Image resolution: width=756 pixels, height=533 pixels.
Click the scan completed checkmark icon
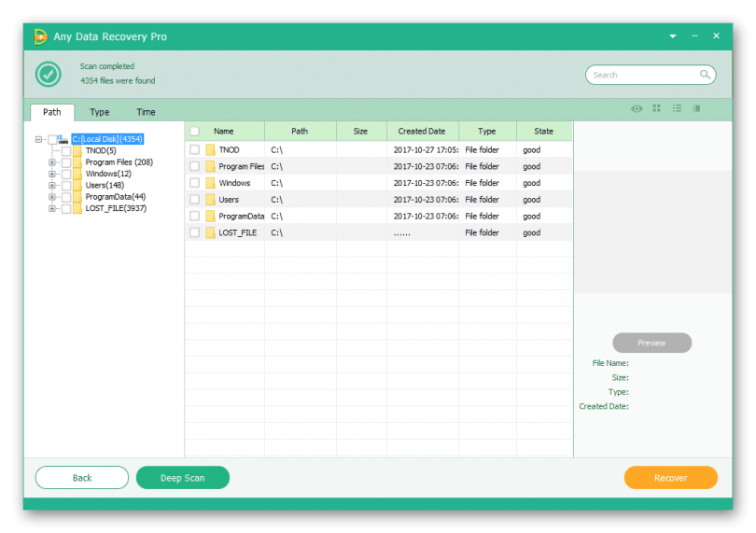[49, 75]
